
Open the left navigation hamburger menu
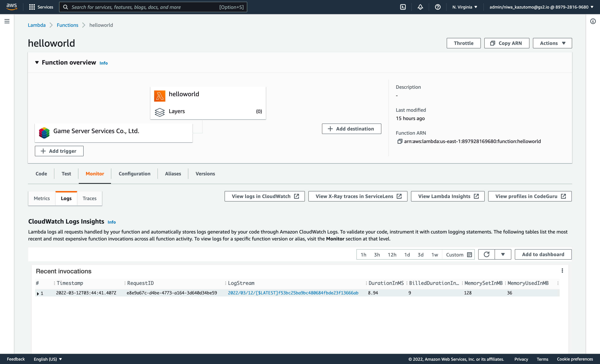click(7, 21)
